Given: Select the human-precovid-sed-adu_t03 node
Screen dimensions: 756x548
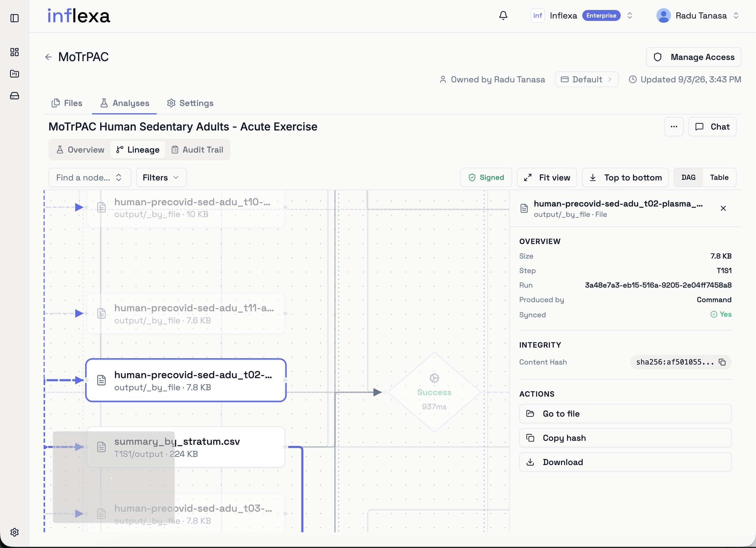Looking at the screenshot, I should [x=186, y=513].
